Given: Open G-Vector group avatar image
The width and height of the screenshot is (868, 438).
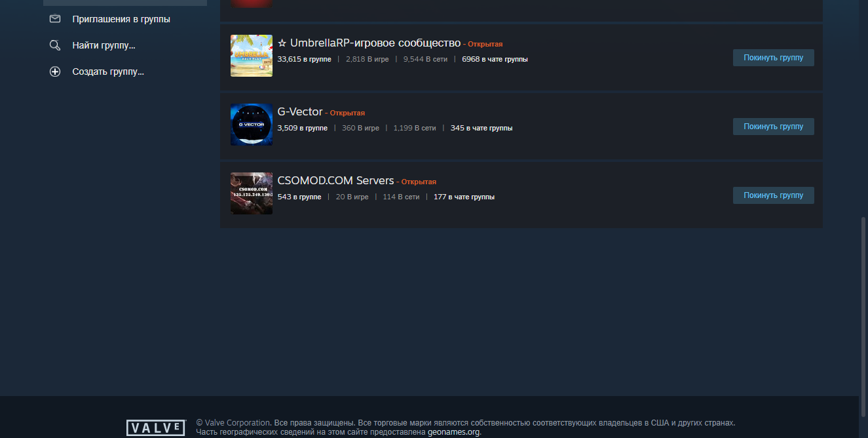Looking at the screenshot, I should (x=252, y=125).
